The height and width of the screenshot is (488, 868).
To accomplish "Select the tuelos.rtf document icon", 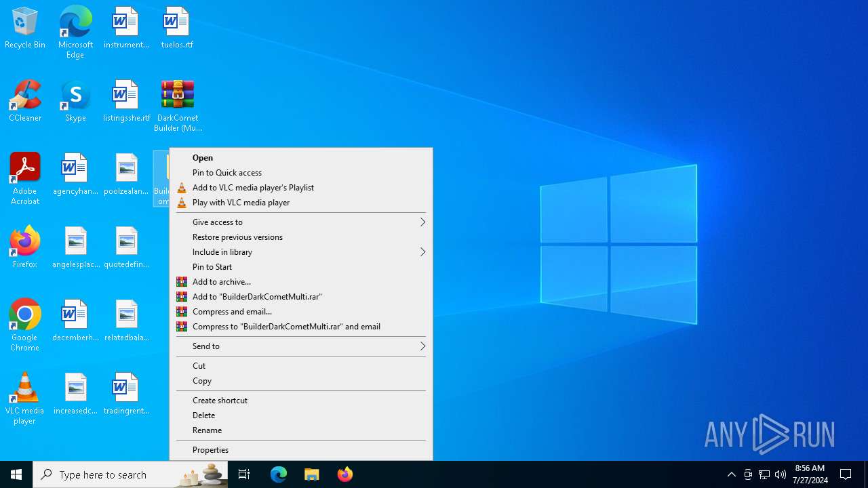I will click(x=177, y=28).
